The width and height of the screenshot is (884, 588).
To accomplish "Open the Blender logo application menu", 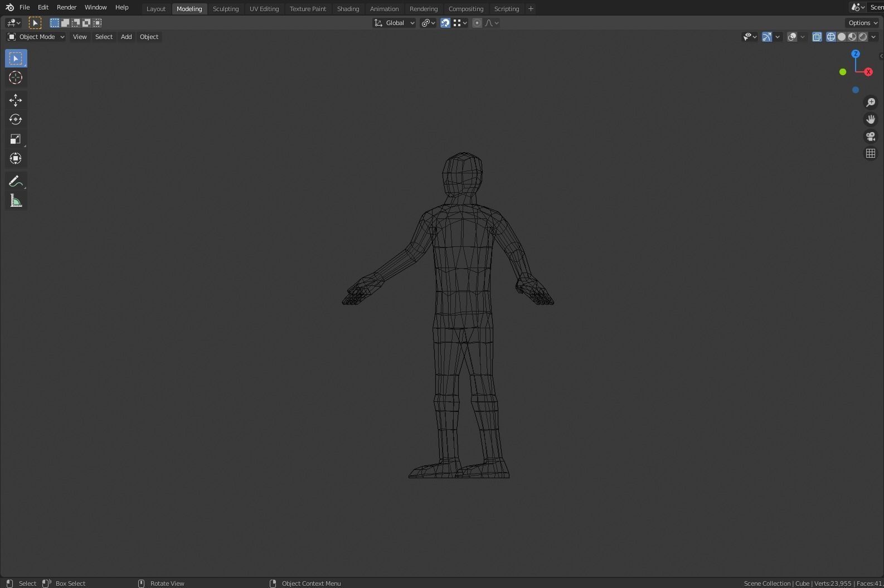I will click(x=9, y=7).
